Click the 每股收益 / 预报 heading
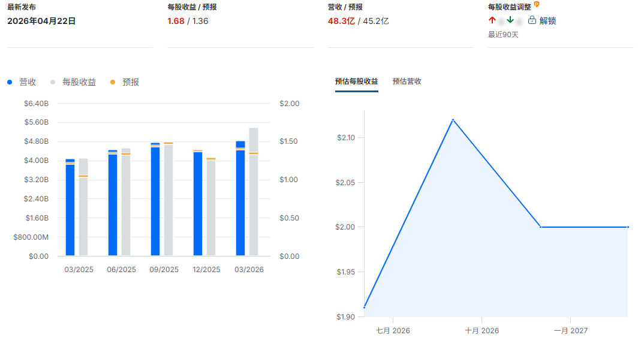644x341 pixels. [x=192, y=7]
